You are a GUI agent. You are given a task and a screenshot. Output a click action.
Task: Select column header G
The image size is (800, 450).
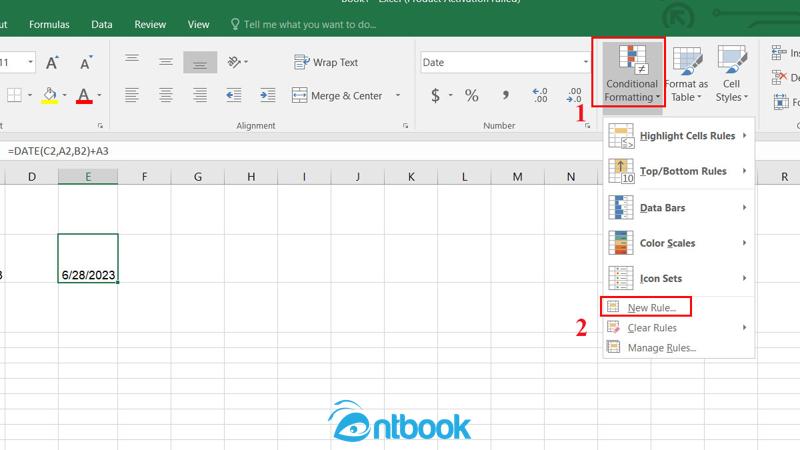coord(197,177)
